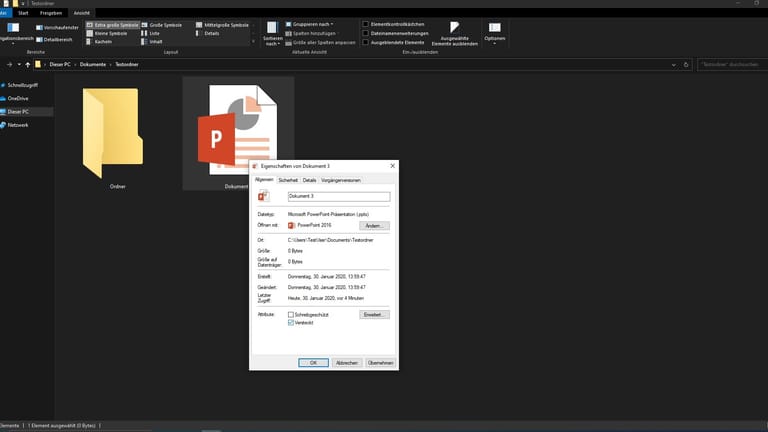Image resolution: width=768 pixels, height=432 pixels.
Task: Confirm with the OK button
Action: [x=313, y=363]
